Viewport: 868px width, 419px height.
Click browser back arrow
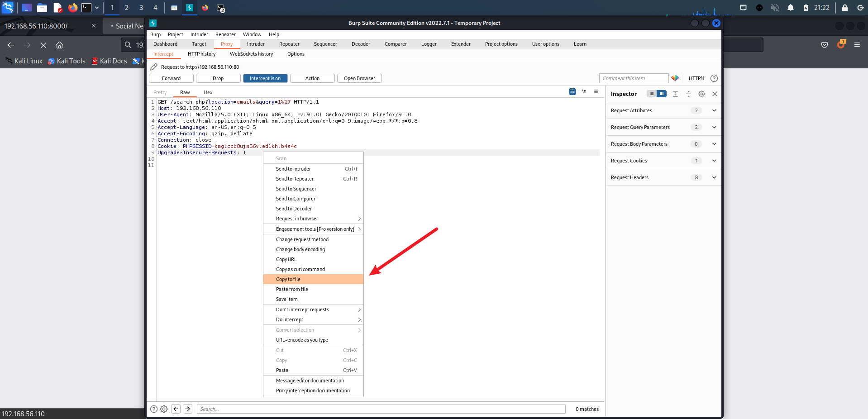(x=11, y=45)
